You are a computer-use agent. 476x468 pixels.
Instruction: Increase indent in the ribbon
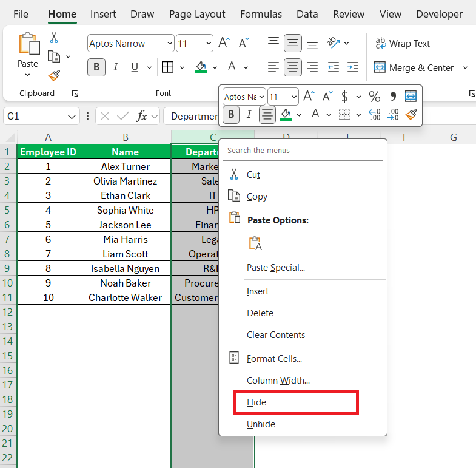(353, 67)
